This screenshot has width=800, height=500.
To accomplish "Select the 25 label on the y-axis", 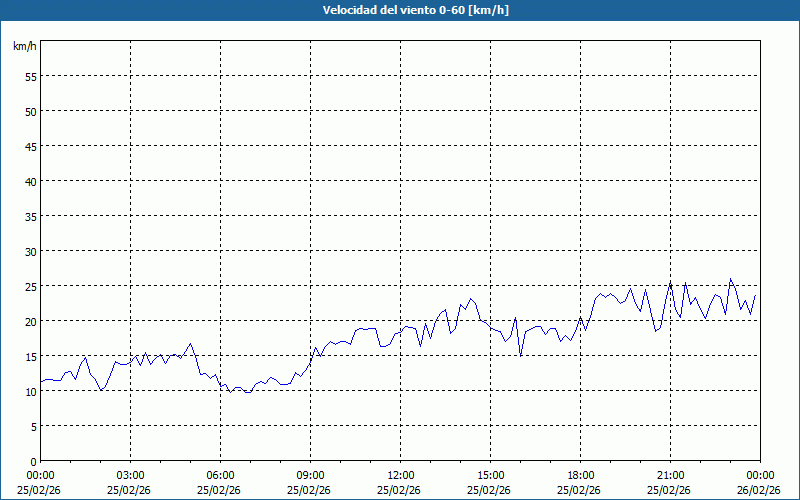I will (30, 286).
